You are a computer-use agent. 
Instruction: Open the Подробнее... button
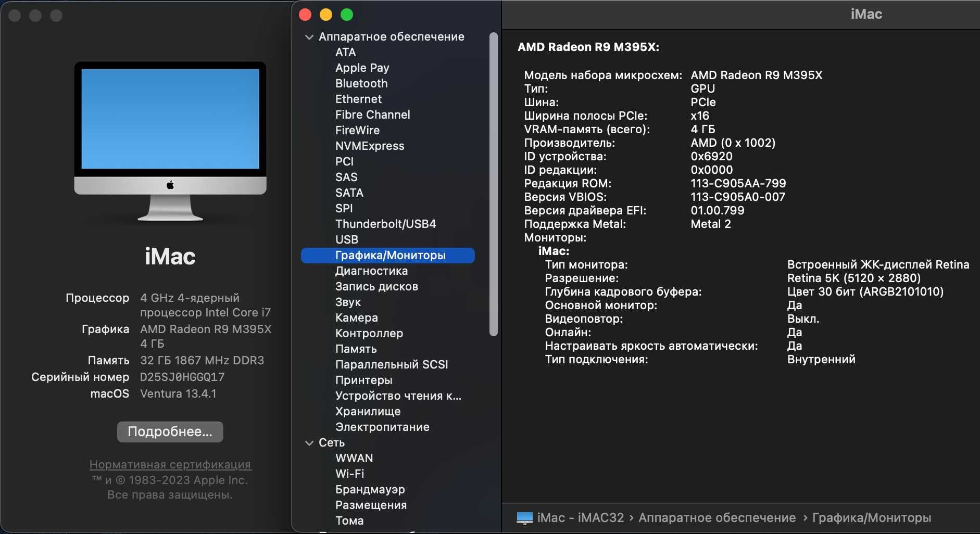coord(170,432)
